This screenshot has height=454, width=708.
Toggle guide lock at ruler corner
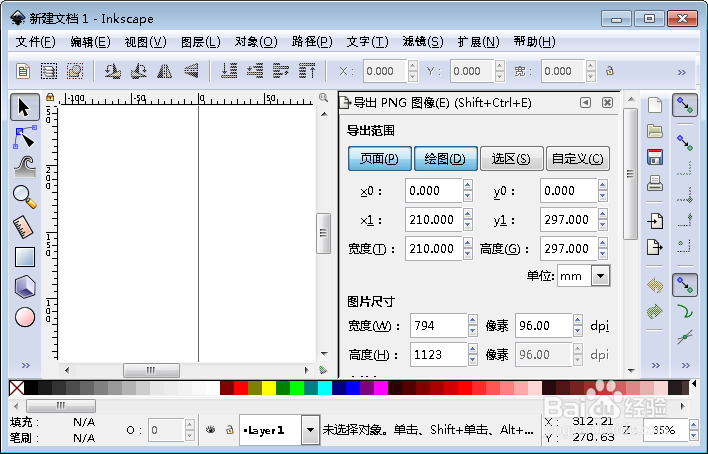[50, 97]
